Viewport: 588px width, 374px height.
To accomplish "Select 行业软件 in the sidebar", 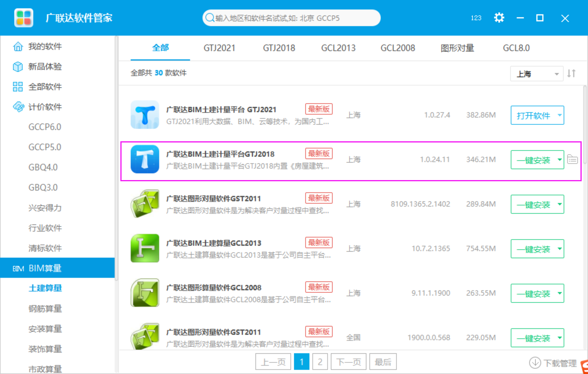I will (x=45, y=228).
